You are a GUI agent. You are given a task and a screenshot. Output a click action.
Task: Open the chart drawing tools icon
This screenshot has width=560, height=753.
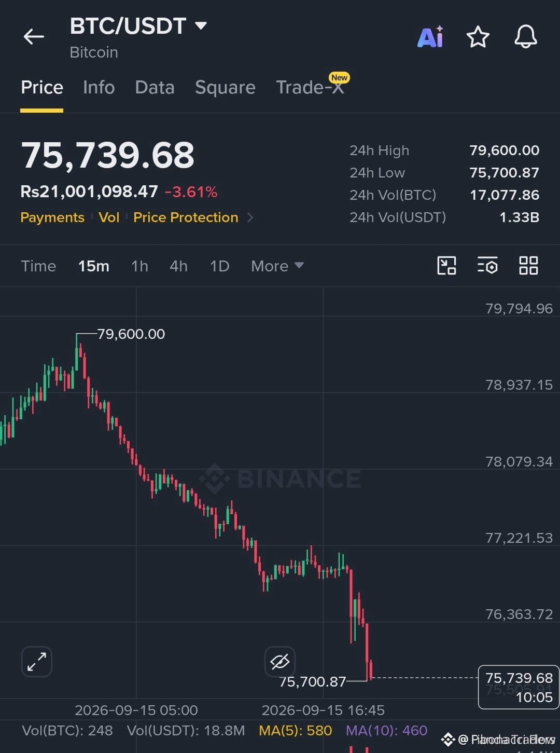(x=446, y=266)
